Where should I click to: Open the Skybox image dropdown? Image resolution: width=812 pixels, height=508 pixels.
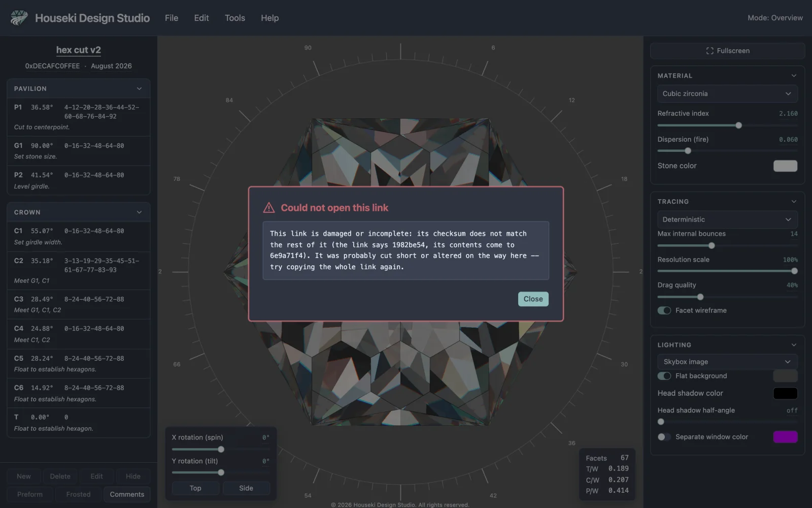[x=728, y=362]
